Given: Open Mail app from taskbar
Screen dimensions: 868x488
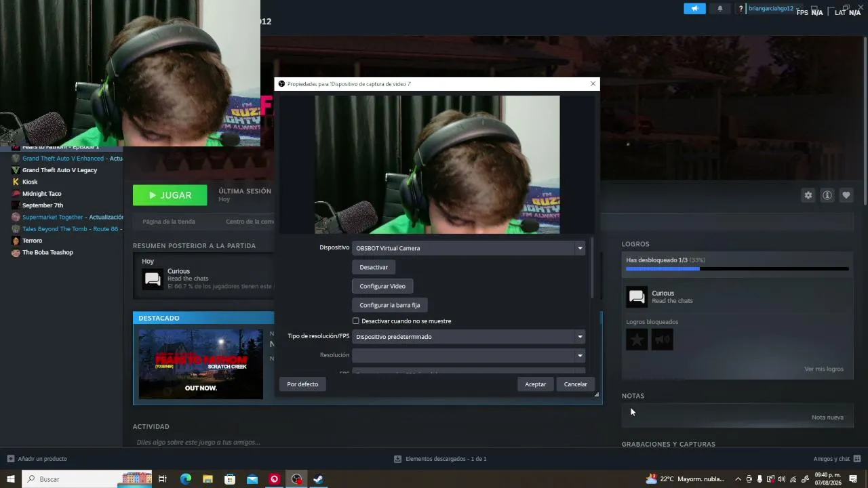Looking at the screenshot, I should [x=252, y=479].
